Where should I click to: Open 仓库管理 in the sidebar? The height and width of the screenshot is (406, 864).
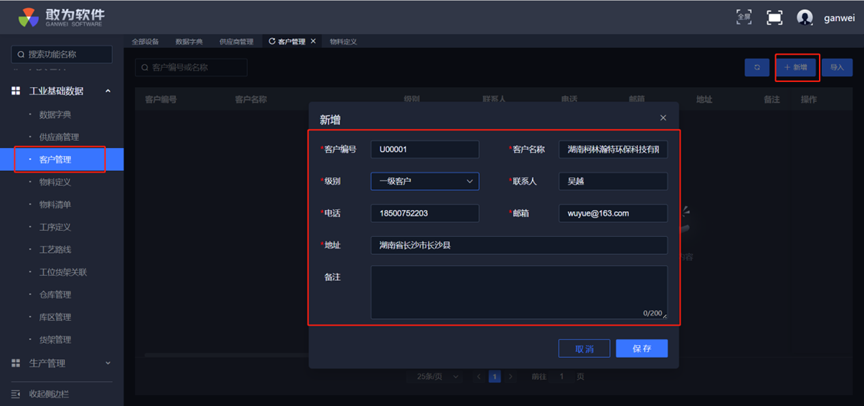pyautogui.click(x=55, y=295)
